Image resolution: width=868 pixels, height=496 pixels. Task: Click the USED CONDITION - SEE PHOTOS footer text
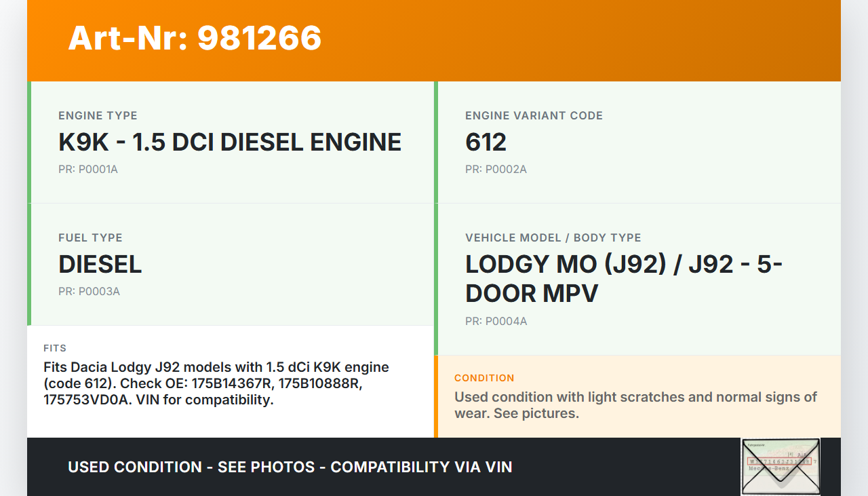(290, 467)
